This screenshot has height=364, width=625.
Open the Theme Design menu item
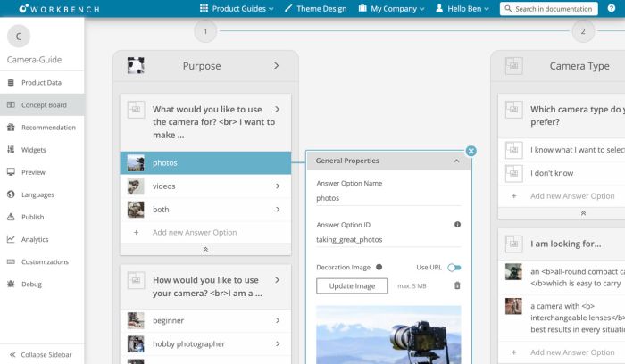[315, 9]
